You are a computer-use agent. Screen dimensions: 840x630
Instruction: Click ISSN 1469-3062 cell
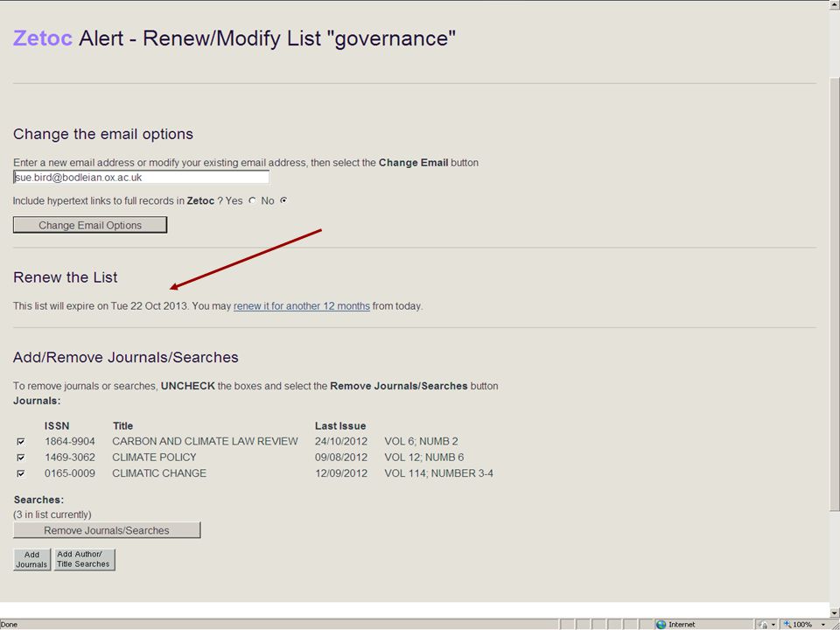[70, 458]
